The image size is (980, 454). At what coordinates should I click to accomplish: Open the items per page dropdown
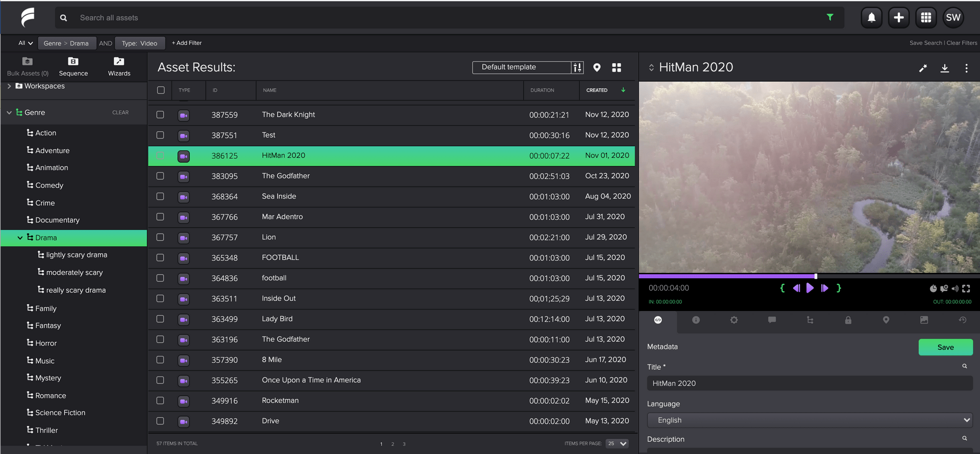pyautogui.click(x=617, y=443)
